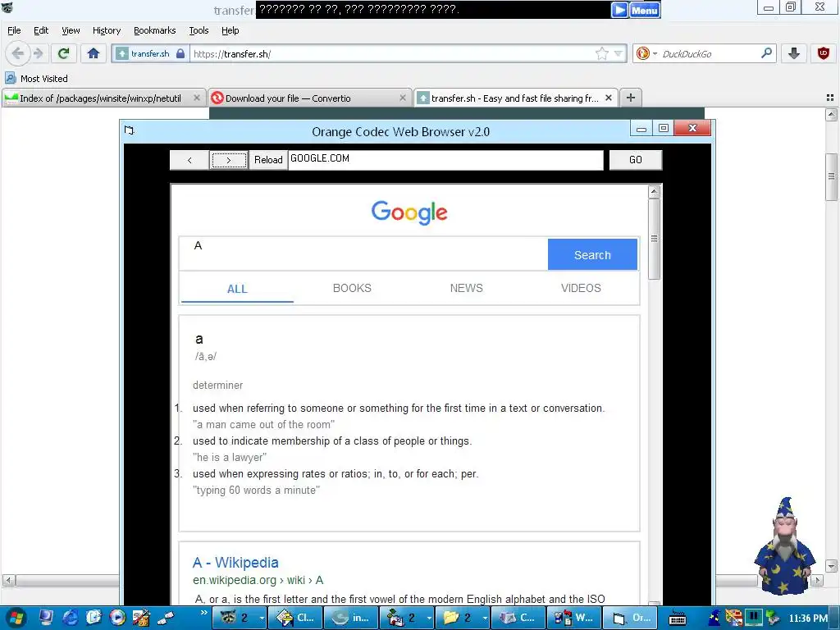Click the Google logo

click(x=409, y=212)
